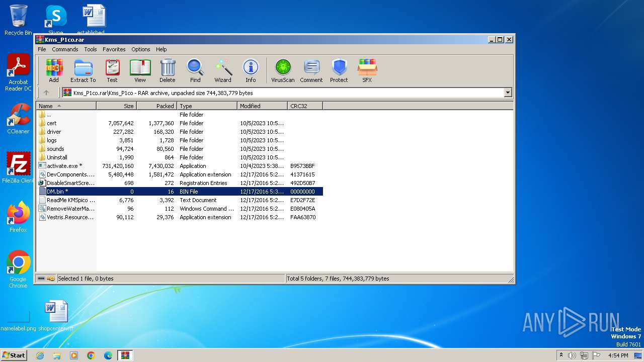Click the taskbar clock 4:54 PM

pos(618,355)
